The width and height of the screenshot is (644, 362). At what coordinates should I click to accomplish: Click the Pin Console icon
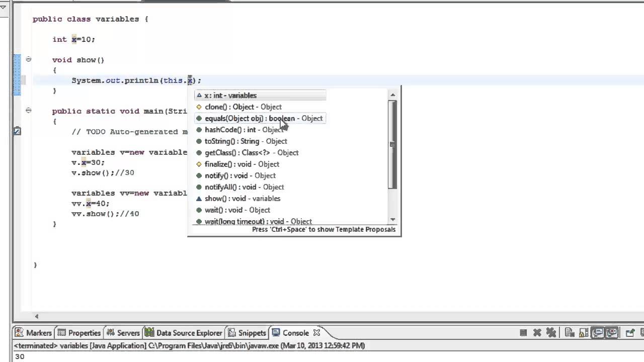click(630, 333)
